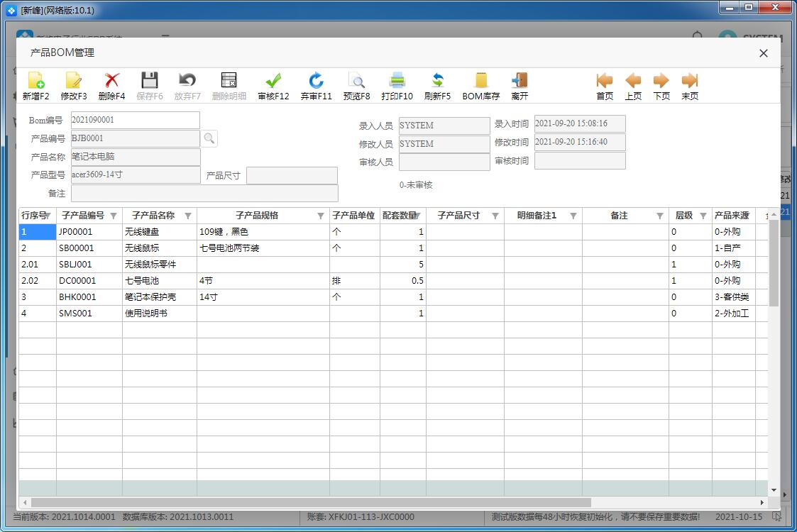Open filter on 子产品尺寸 column
Screen dimensions: 797x532
coord(495,216)
